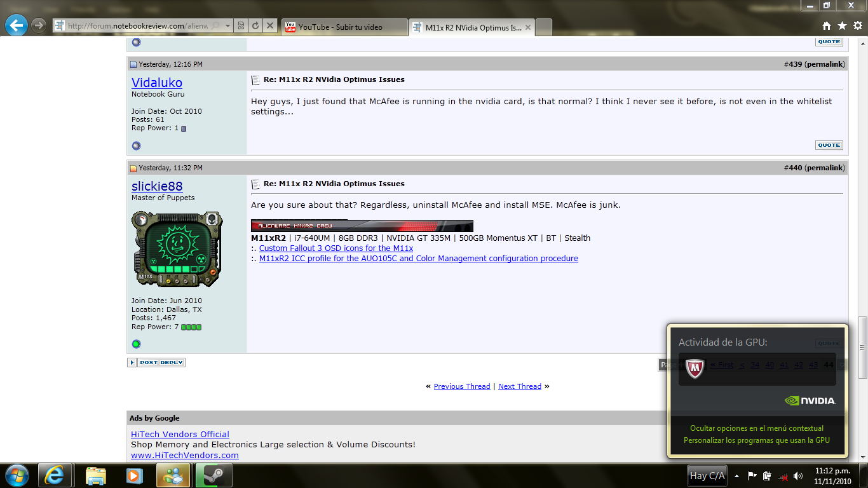Screen dimensions: 868x488
Task: Click the NVIDIA logo in the popup
Action: tap(810, 401)
